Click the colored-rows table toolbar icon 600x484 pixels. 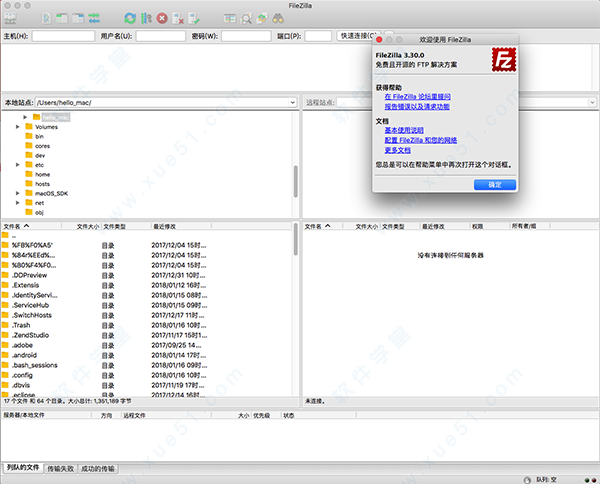pos(230,18)
